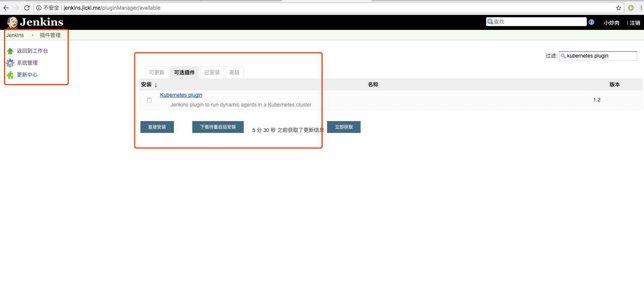Click the 直接安装 button

point(157,127)
